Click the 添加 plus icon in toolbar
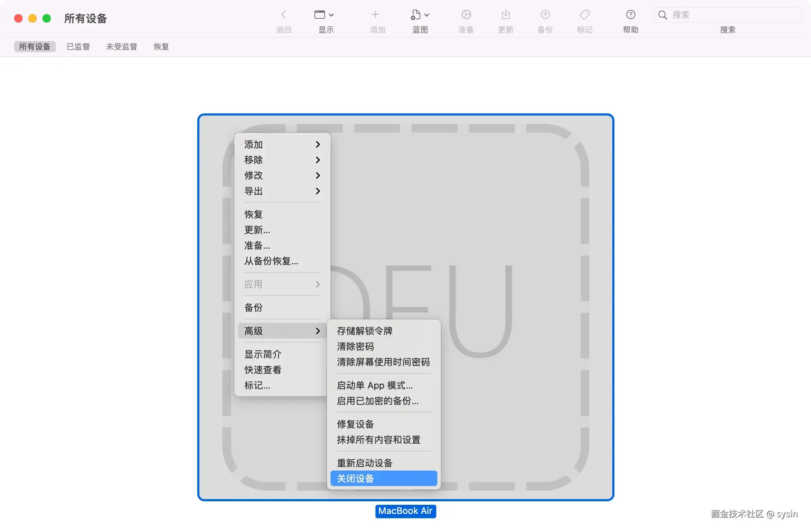Viewport: 811px width, 532px height. tap(376, 15)
